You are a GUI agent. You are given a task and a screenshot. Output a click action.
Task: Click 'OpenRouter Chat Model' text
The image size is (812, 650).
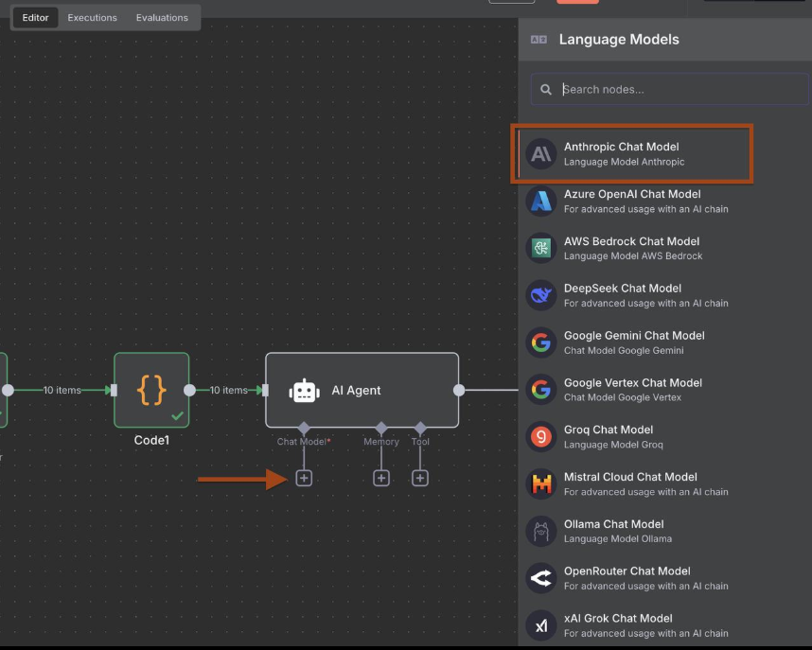click(627, 571)
